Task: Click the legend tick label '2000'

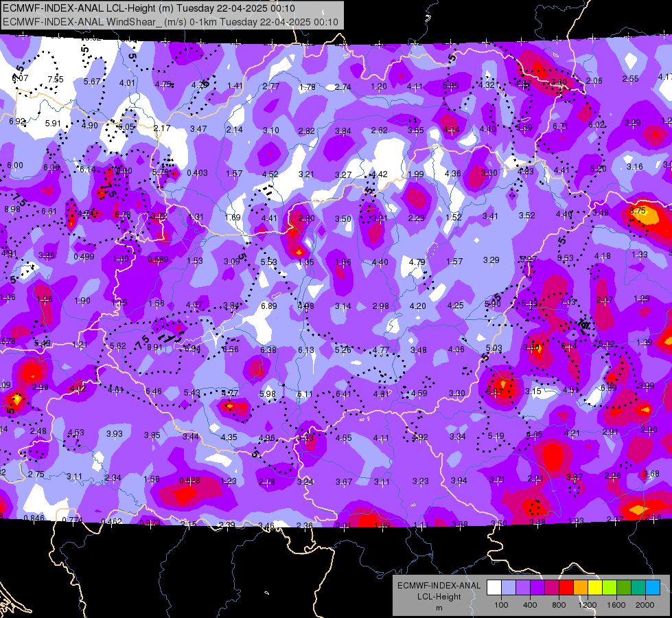Action: tap(645, 605)
